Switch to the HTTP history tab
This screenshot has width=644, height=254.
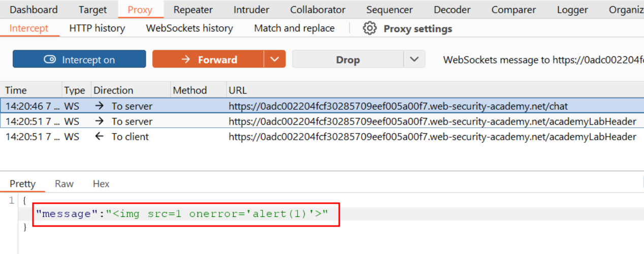pos(97,28)
